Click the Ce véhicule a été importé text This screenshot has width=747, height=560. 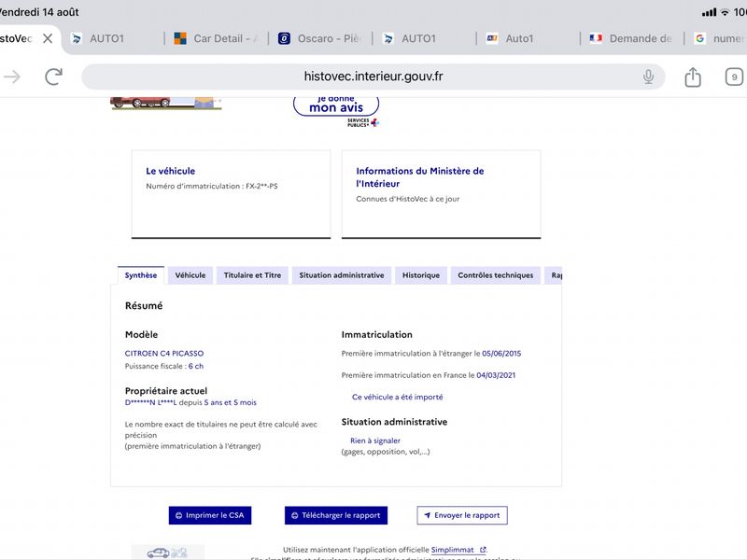tap(398, 398)
